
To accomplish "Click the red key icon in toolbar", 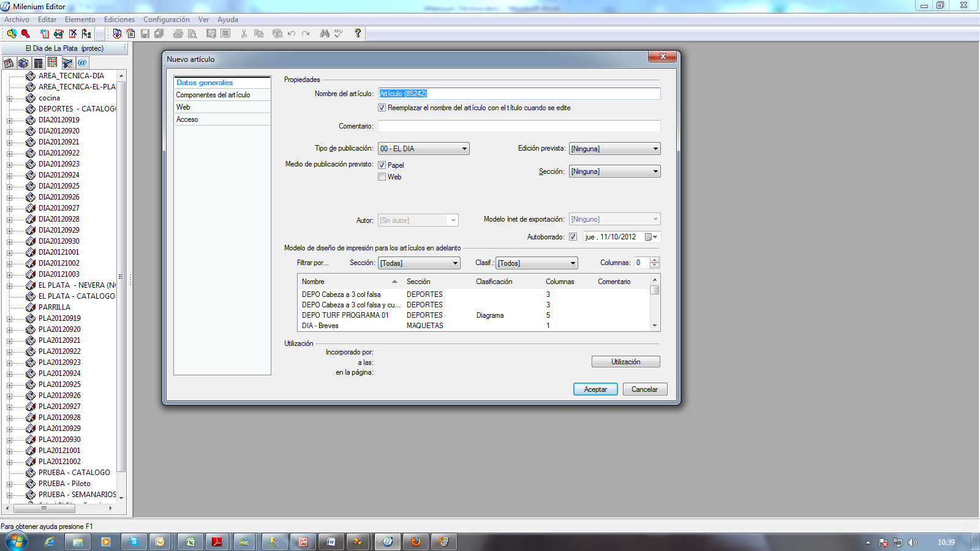I will (x=26, y=34).
